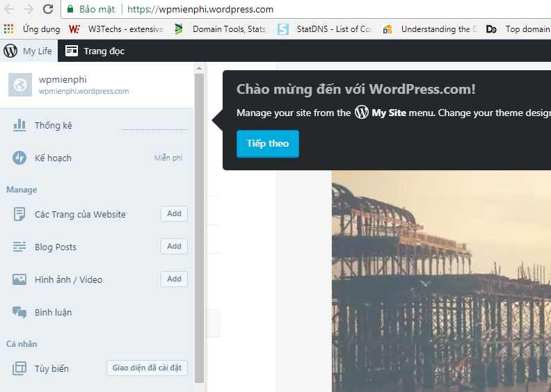Click the Cá nhân section heading

pos(22,344)
